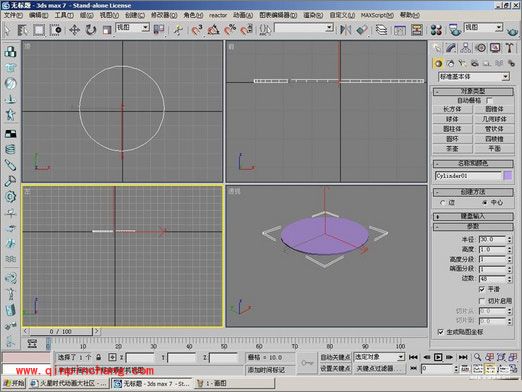This screenshot has height=392, width=522.
Task: Collapse the Creation Method (创建方法) rollout
Action: (x=473, y=192)
